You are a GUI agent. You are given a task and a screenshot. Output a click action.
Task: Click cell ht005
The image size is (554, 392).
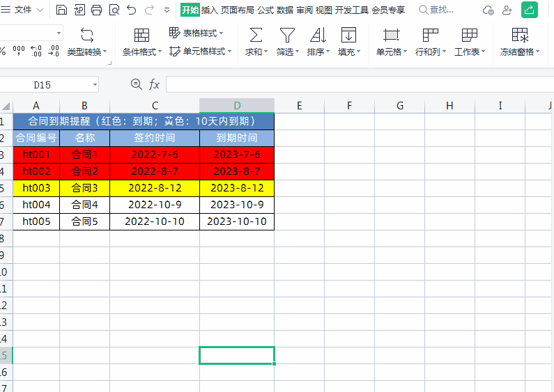pyautogui.click(x=36, y=221)
